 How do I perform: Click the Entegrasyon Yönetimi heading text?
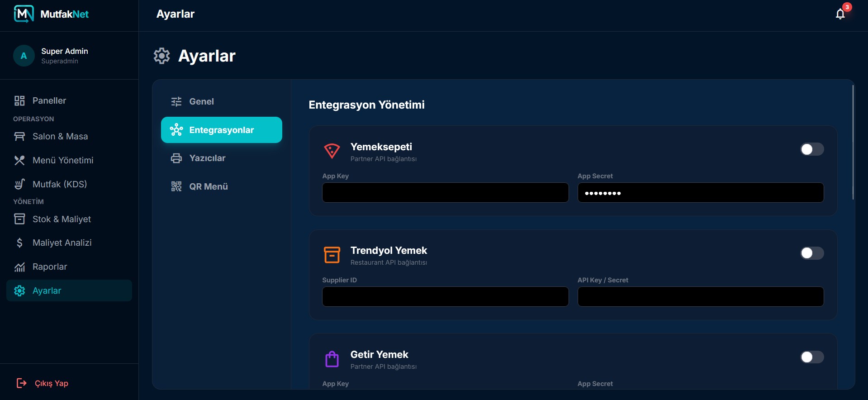pos(366,105)
